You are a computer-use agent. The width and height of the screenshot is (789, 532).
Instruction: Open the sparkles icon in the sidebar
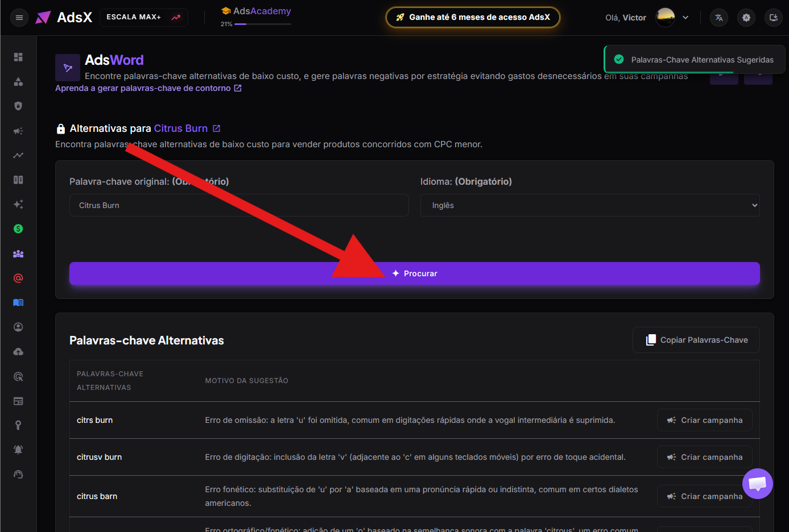click(x=18, y=204)
